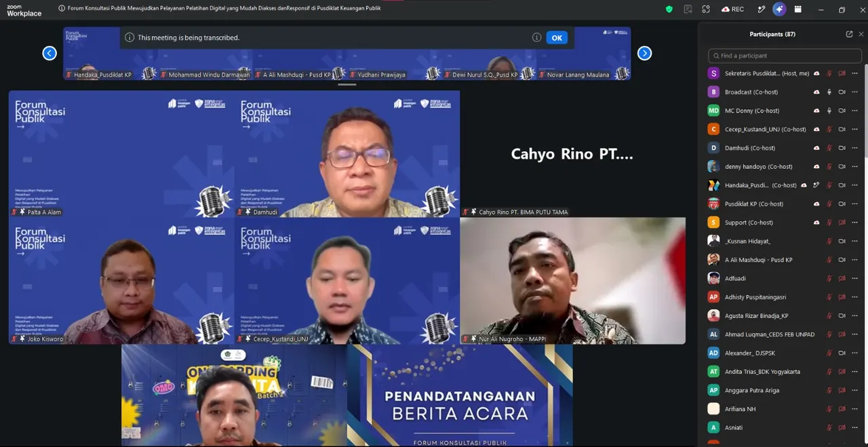Select Yudhani Prawijaya thumbnail in top strip

pyautogui.click(x=394, y=54)
